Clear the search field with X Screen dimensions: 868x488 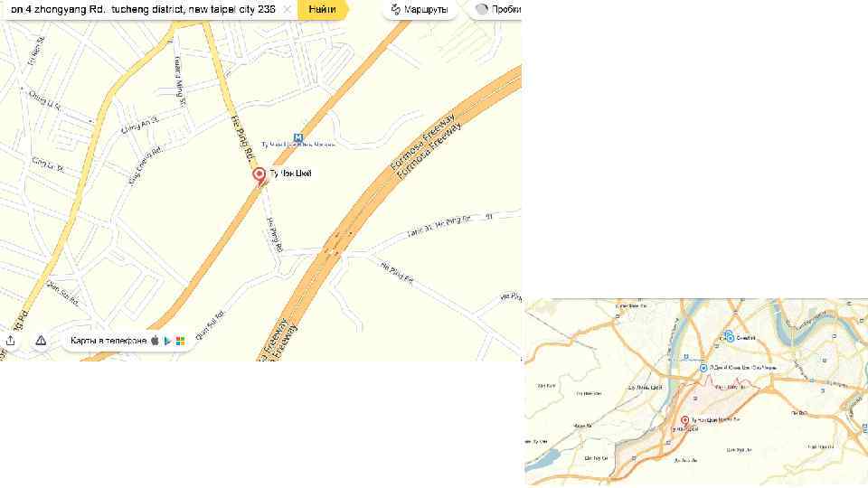pos(287,9)
